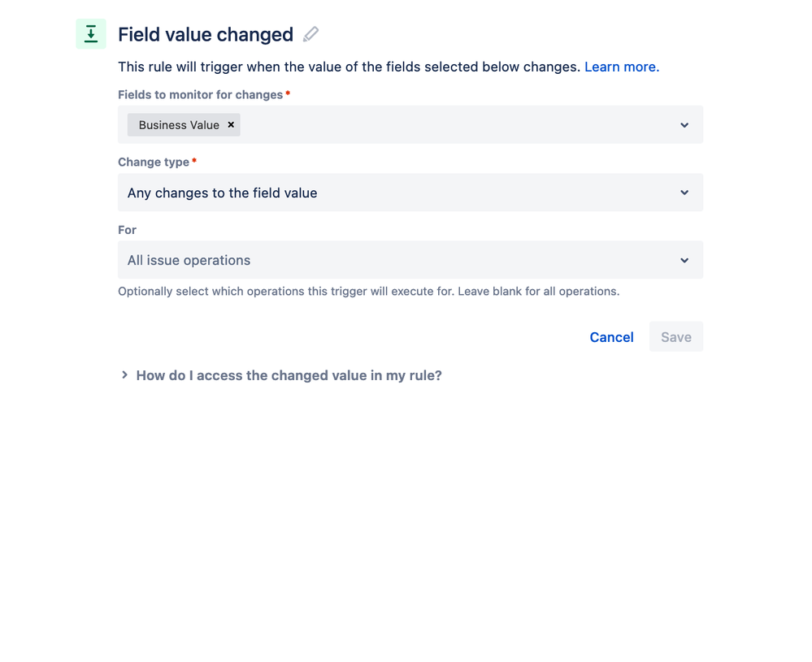Click the chevron arrow in the Change type field
The height and width of the screenshot is (662, 812).
[684, 193]
